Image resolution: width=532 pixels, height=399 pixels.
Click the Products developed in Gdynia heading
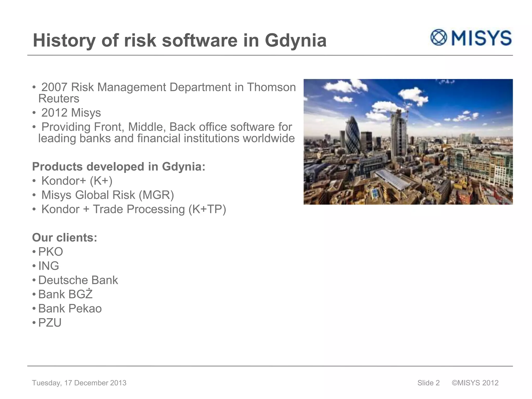(118, 167)
